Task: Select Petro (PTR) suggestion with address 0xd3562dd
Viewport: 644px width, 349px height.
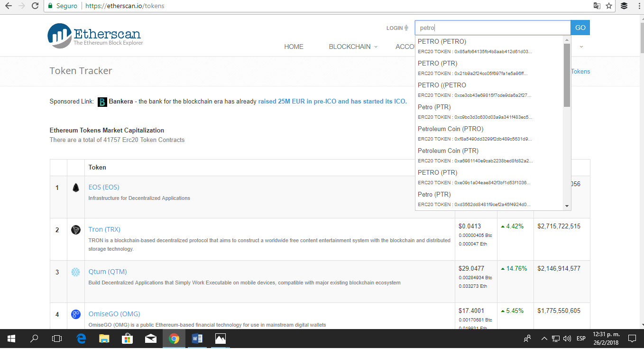Action: pyautogui.click(x=489, y=199)
